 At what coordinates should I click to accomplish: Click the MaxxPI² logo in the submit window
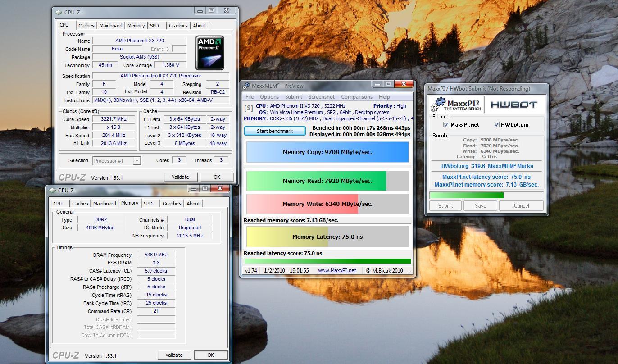tap(456, 105)
